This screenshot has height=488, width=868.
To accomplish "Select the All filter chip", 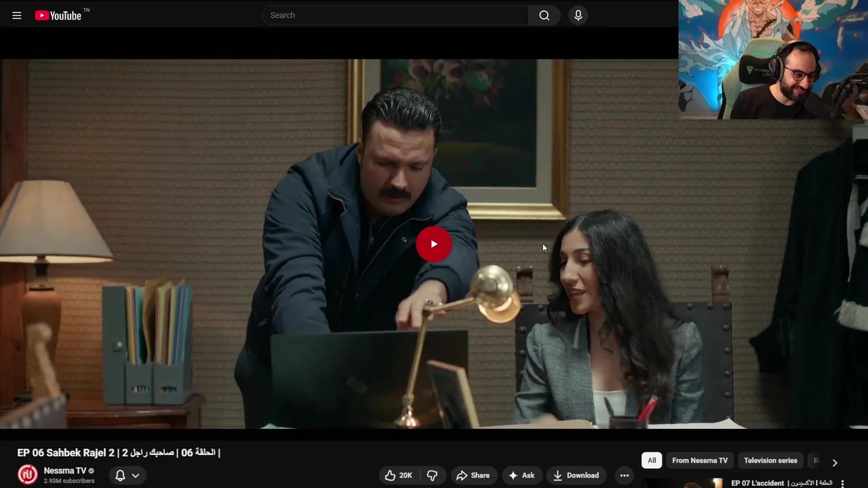I will pos(652,460).
